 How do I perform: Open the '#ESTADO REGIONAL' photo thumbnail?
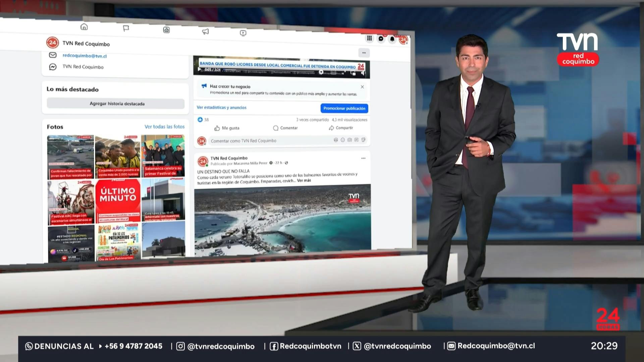pyautogui.click(x=71, y=244)
